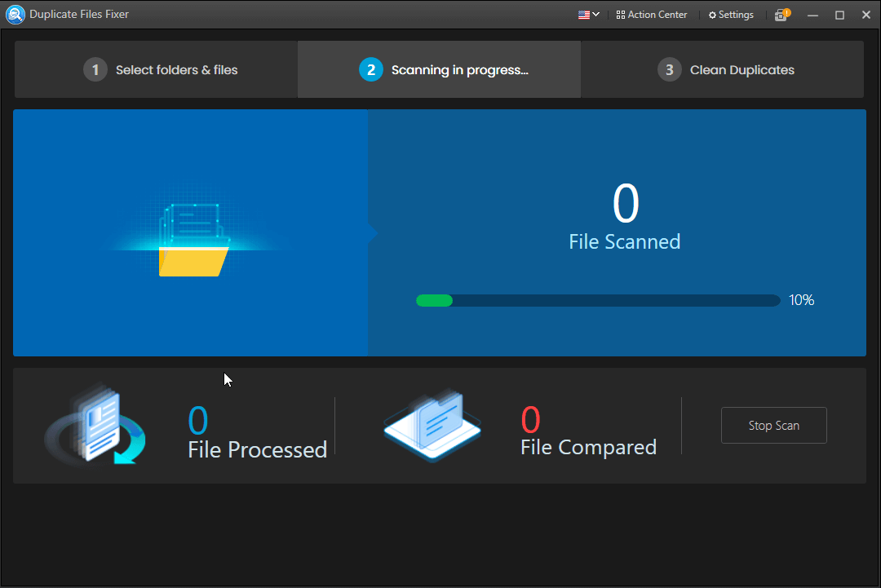Open Action Center from title bar
Screen dimensions: 881x588
pos(651,15)
